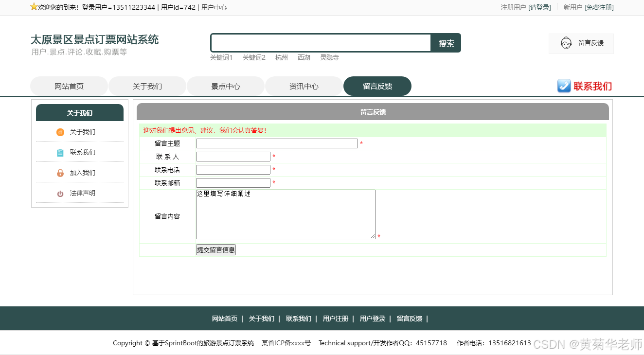This screenshot has height=355, width=644.
Task: Open 联系我们 in the footer
Action: coord(299,319)
